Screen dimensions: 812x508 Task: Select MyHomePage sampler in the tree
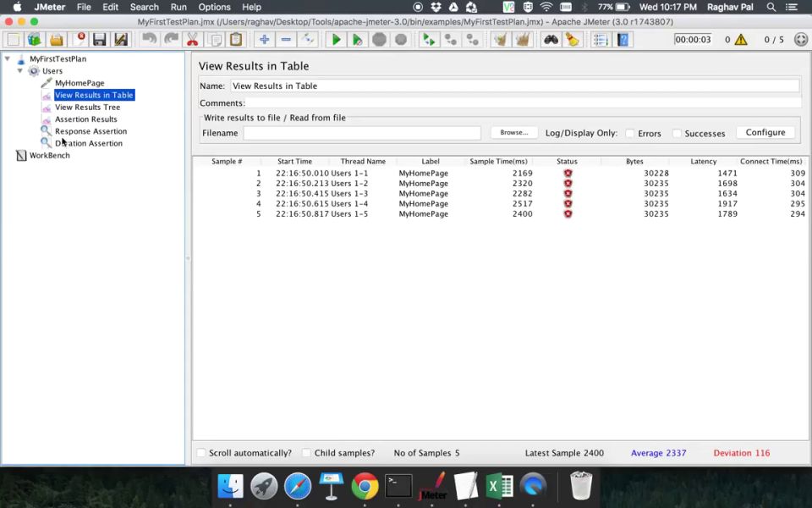(80, 83)
